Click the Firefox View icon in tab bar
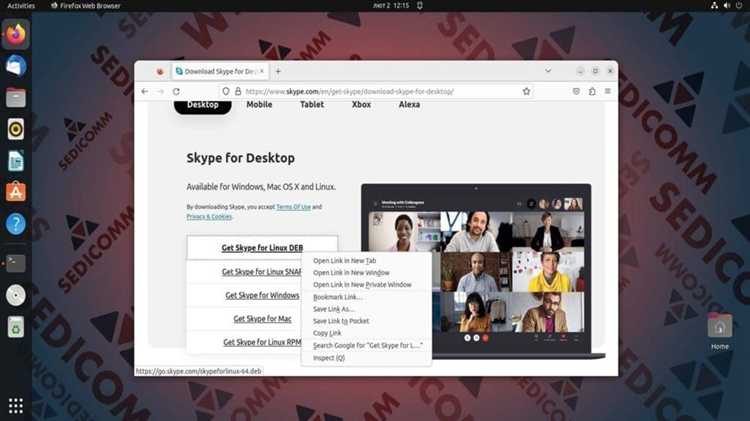The image size is (750, 421). tap(160, 71)
